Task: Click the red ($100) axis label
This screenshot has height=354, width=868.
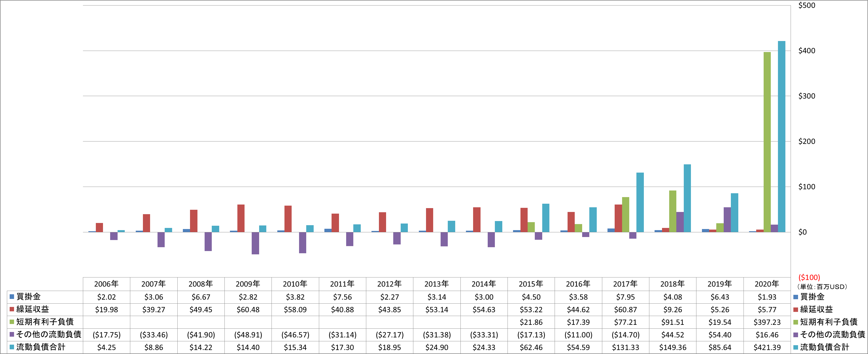Action: (809, 277)
